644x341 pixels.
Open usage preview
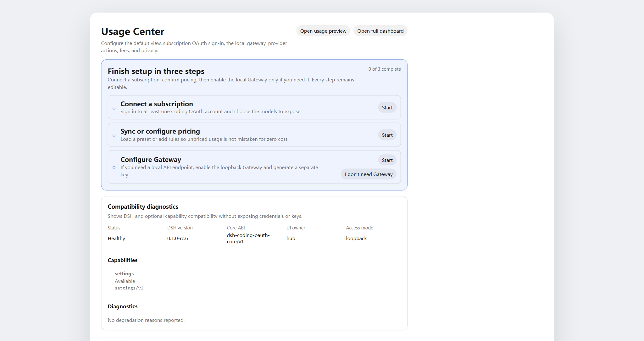323,31
